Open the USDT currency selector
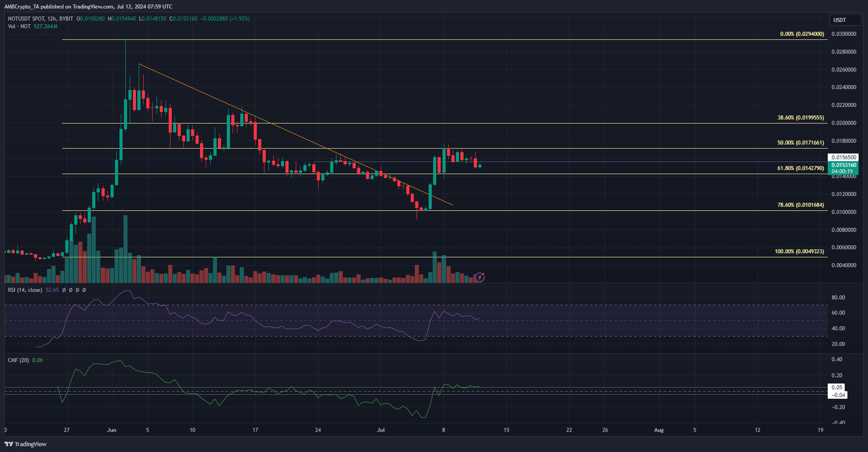This screenshot has height=452, width=868. coord(845,20)
